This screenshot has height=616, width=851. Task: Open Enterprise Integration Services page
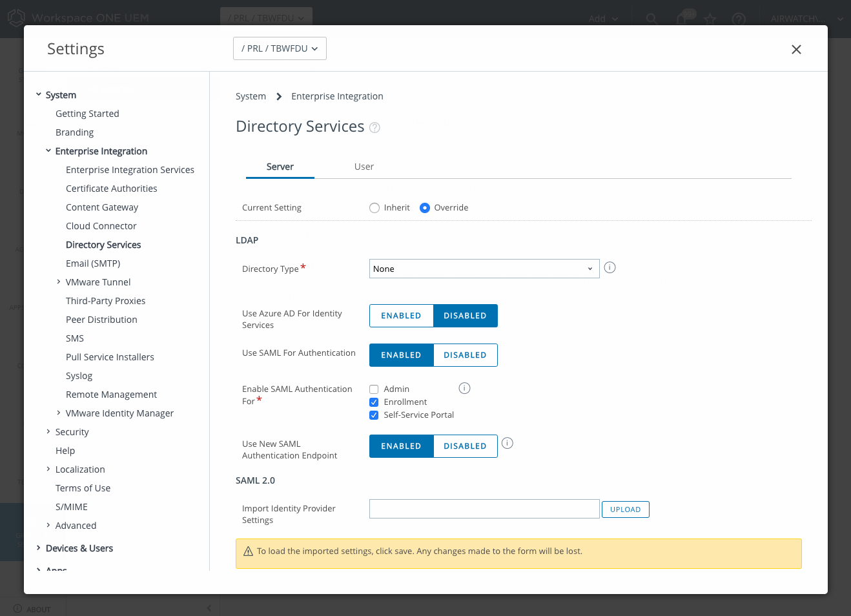(130, 170)
